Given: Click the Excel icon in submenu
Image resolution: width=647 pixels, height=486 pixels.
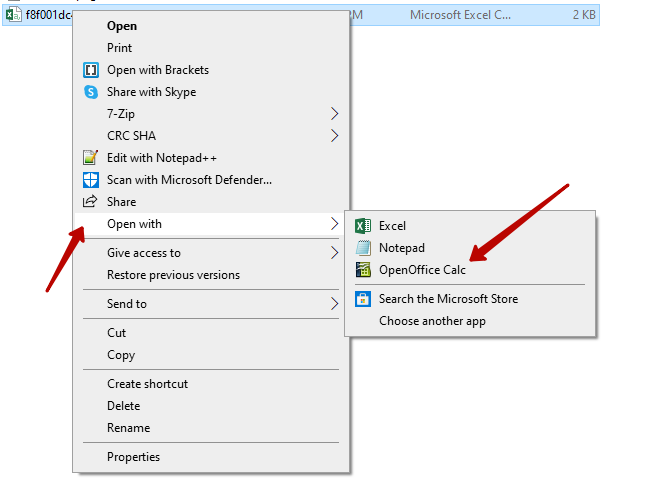Looking at the screenshot, I should [363, 226].
